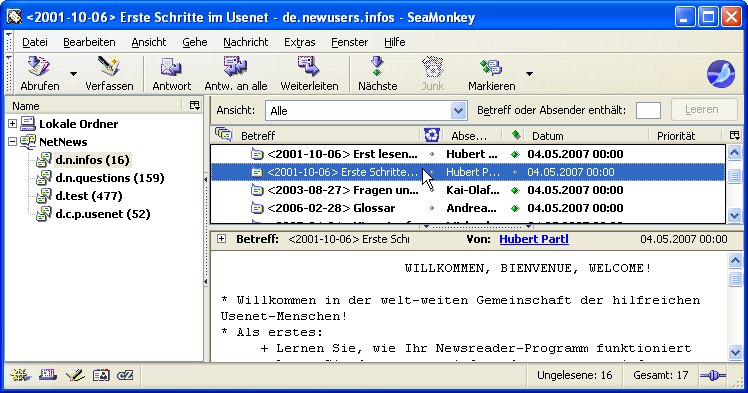Viewport: 748px width, 393px height.
Task: Select message '<2001-10-06> Erst lesen...'
Action: click(468, 154)
